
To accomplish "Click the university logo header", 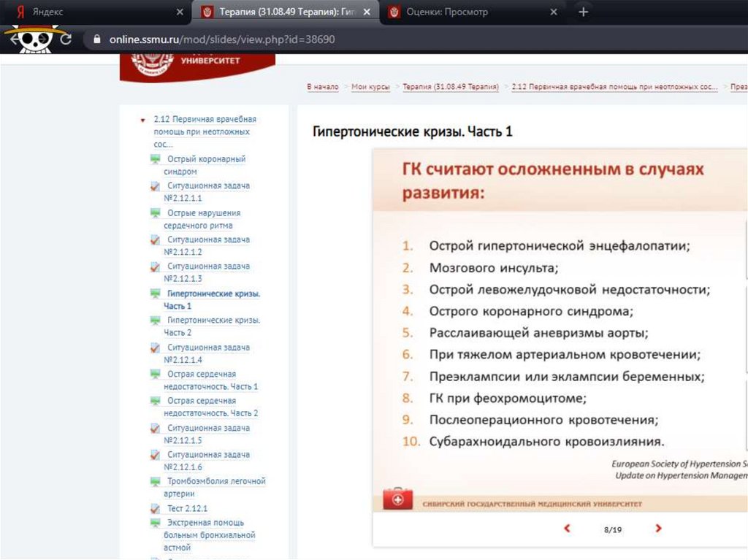I will coord(197,66).
